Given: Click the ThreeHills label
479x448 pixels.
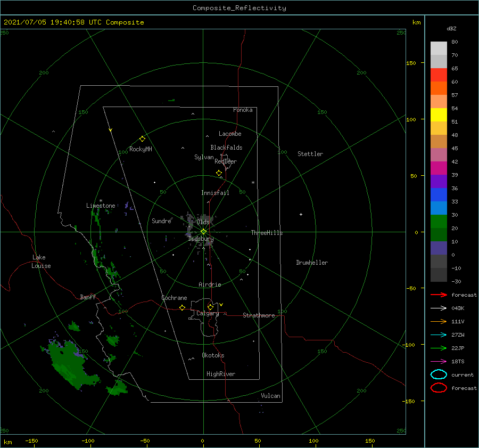Looking at the screenshot, I should click(267, 233).
